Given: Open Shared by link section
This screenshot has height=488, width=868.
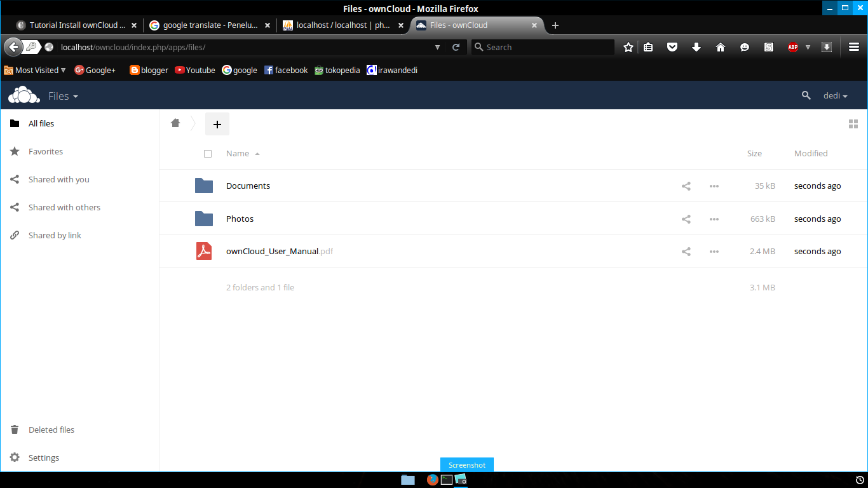Looking at the screenshot, I should 55,235.
